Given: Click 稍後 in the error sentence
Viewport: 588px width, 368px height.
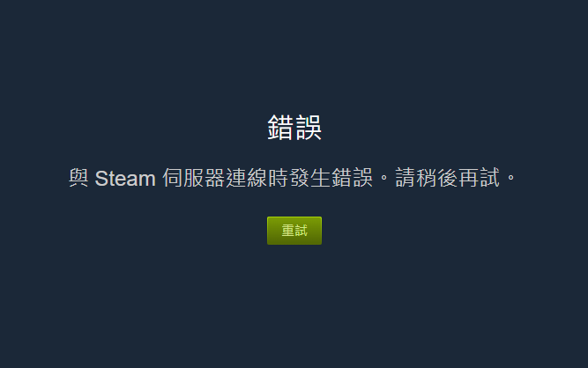Looking at the screenshot, I should click(x=437, y=178).
